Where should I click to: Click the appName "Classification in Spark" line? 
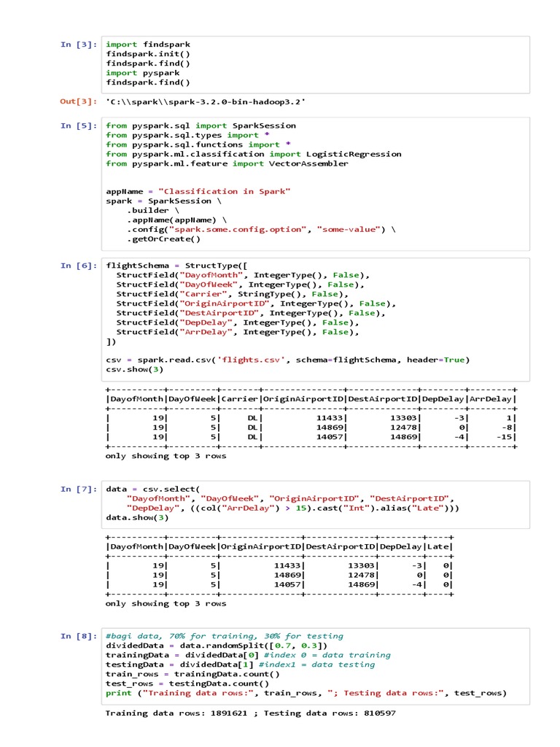pos(198,191)
